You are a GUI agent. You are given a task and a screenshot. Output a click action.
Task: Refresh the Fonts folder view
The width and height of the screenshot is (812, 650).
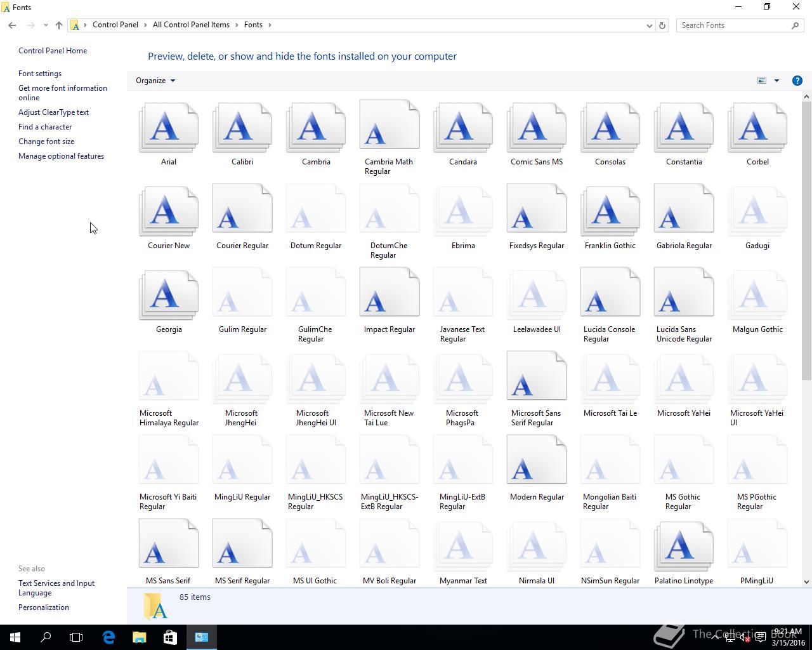pyautogui.click(x=662, y=25)
